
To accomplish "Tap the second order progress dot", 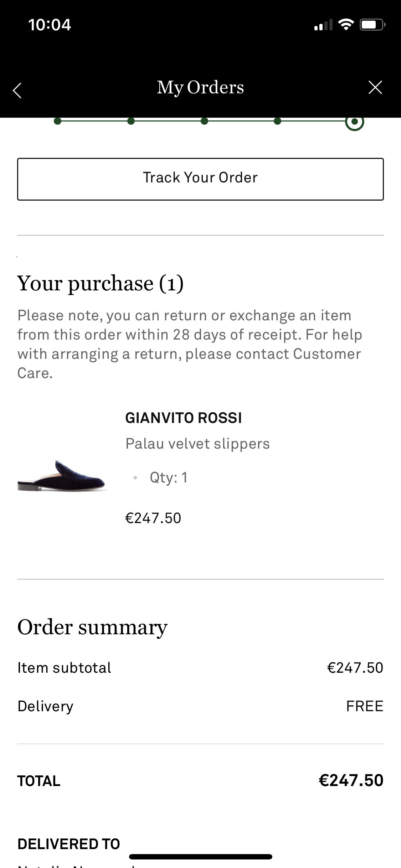I will click(131, 122).
